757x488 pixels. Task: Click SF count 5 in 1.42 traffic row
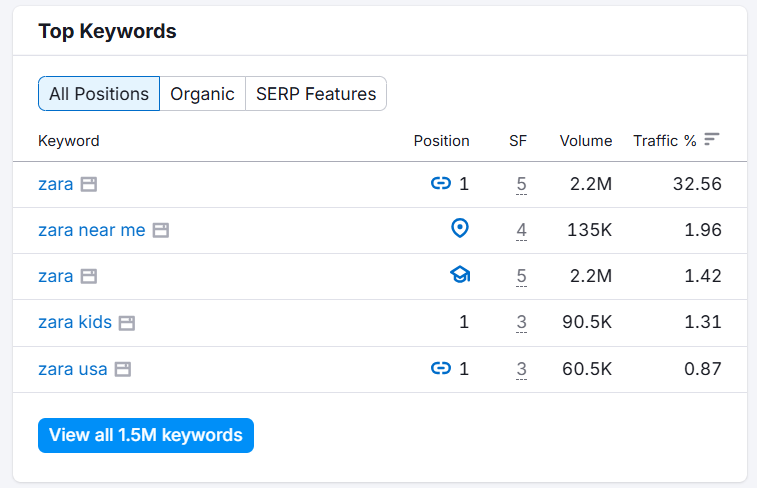point(521,277)
